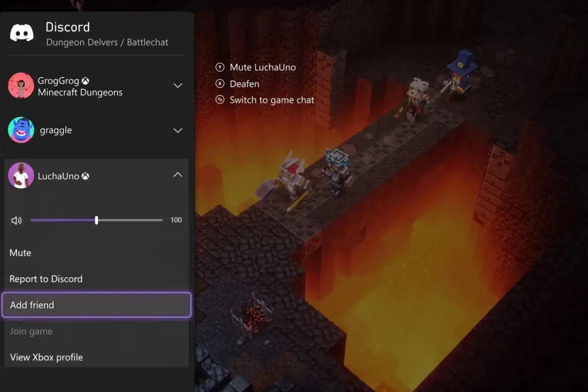Click Xbox icon next to GrogGrog
The height and width of the screenshot is (392, 588).
click(85, 80)
